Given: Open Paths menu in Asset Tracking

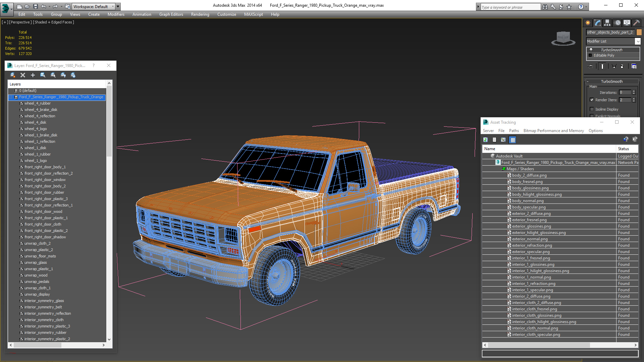Looking at the screenshot, I should 514,131.
